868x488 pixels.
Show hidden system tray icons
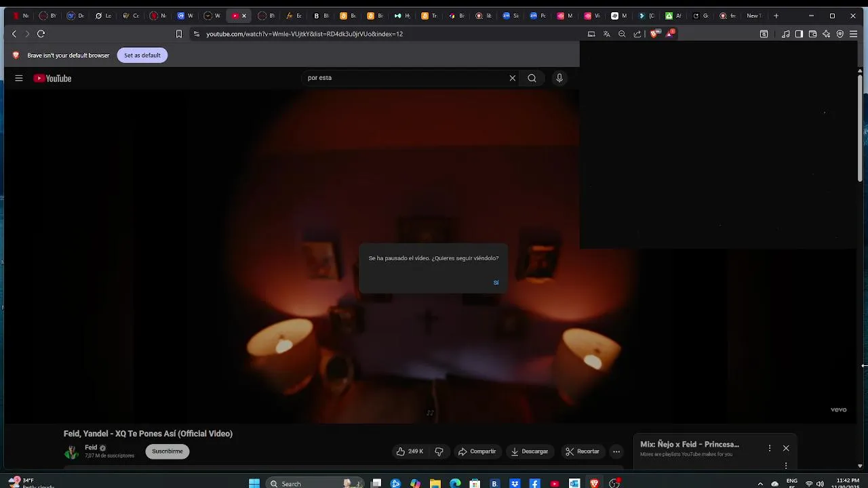pyautogui.click(x=760, y=484)
